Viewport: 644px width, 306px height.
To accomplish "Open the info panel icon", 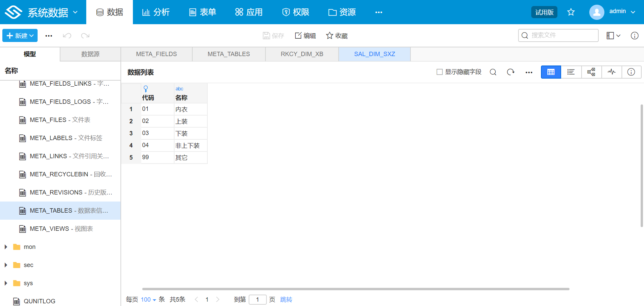I will click(631, 72).
